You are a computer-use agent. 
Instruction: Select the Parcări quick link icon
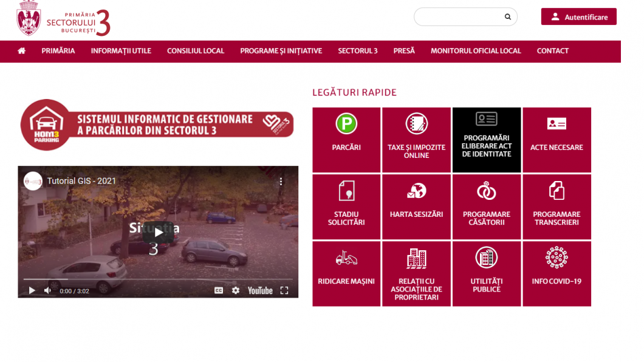pos(346,123)
